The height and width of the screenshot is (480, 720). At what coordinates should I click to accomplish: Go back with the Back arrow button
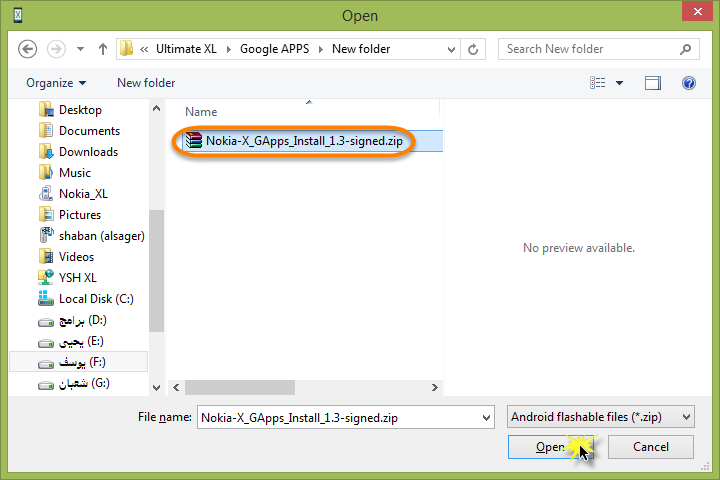coord(28,49)
